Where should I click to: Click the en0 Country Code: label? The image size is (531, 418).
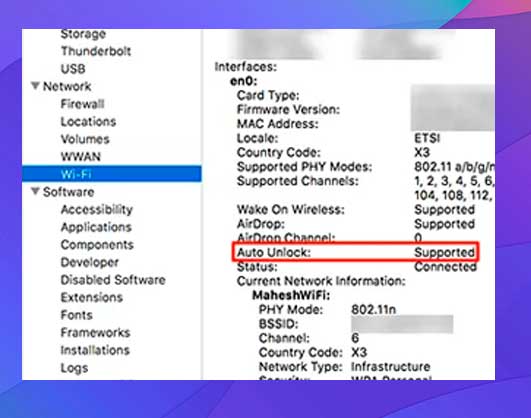279,152
